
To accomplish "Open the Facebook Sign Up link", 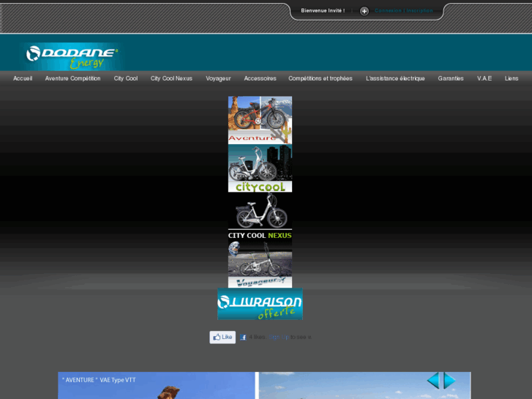I will [279, 338].
